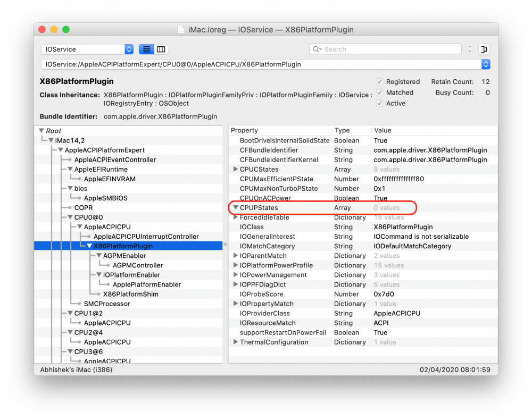The height and width of the screenshot is (420, 532).
Task: Sort by the Property column header
Action: (x=280, y=130)
